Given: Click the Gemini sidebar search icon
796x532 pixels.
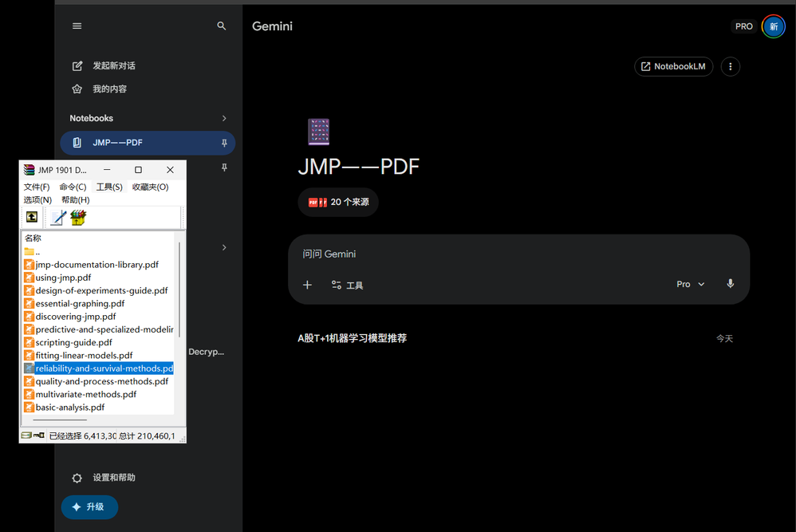Looking at the screenshot, I should tap(222, 26).
